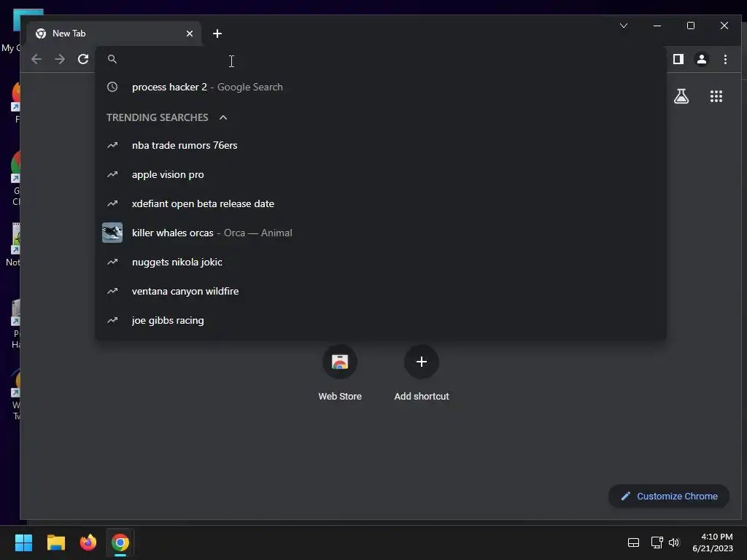Click the magnifier icon in omnibox

click(x=112, y=59)
